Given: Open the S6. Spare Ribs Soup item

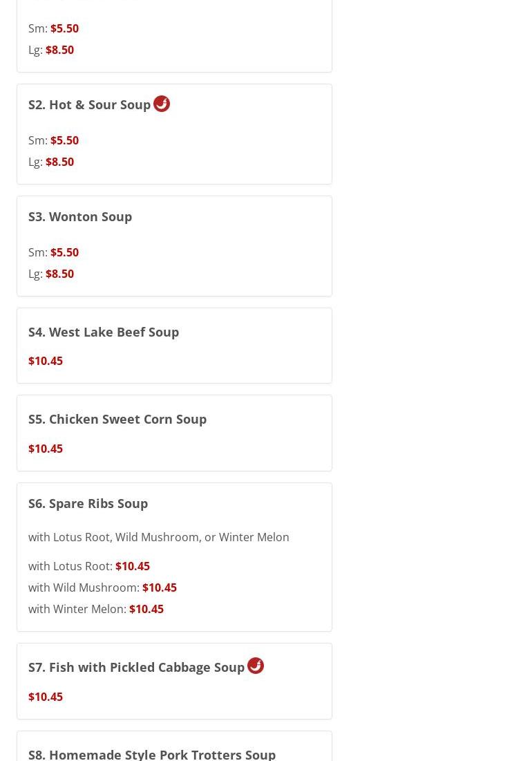Looking at the screenshot, I should (88, 504).
